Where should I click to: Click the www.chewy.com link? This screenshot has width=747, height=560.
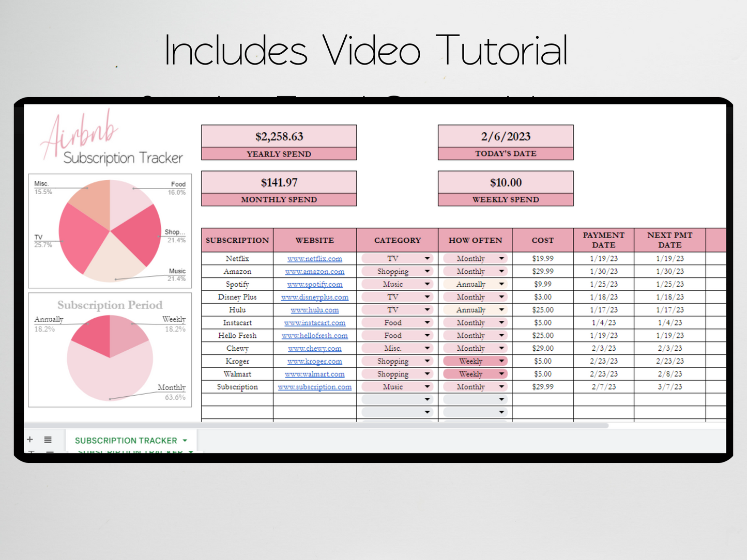coord(315,348)
